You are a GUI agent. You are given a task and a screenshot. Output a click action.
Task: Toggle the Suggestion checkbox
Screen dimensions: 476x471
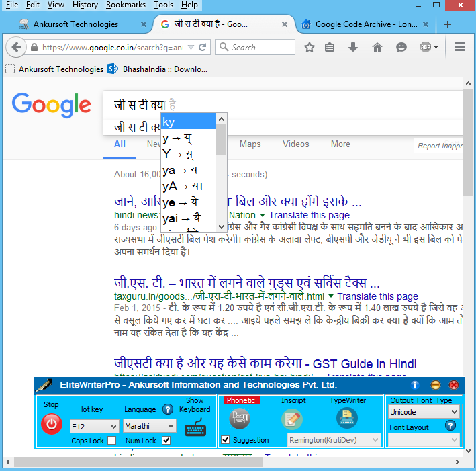tap(226, 439)
